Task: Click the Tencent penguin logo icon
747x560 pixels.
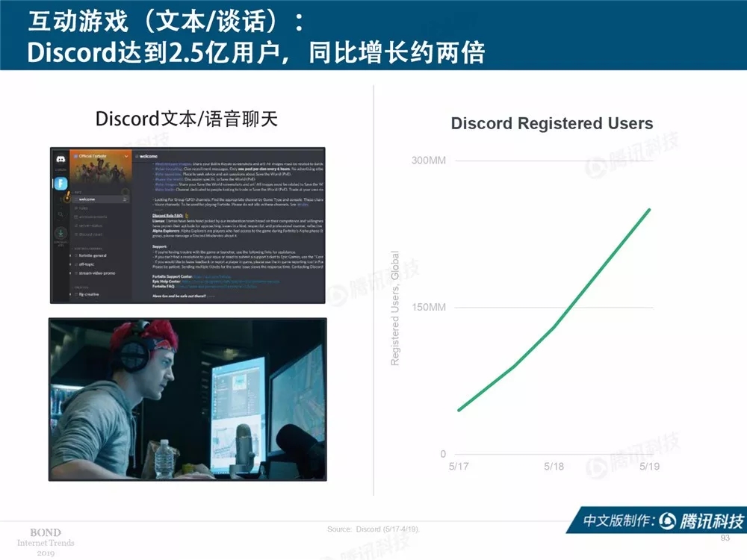Action: pyautogui.click(x=668, y=520)
